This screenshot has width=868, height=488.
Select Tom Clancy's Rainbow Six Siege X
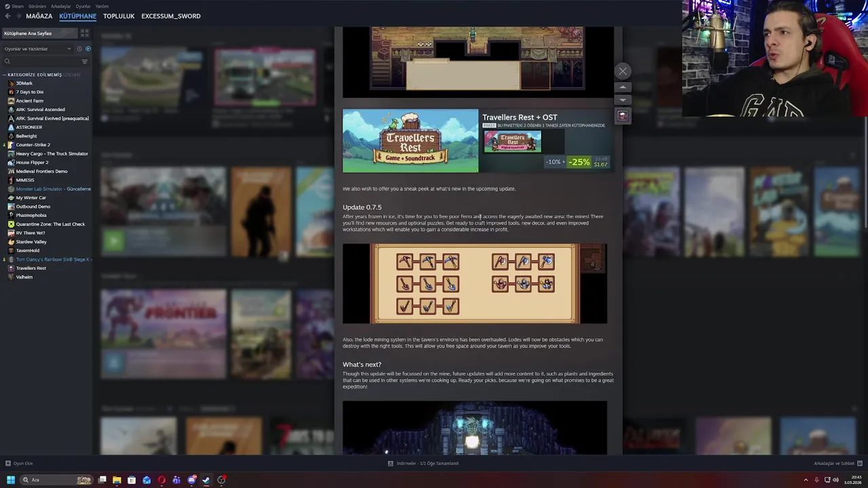(x=54, y=260)
